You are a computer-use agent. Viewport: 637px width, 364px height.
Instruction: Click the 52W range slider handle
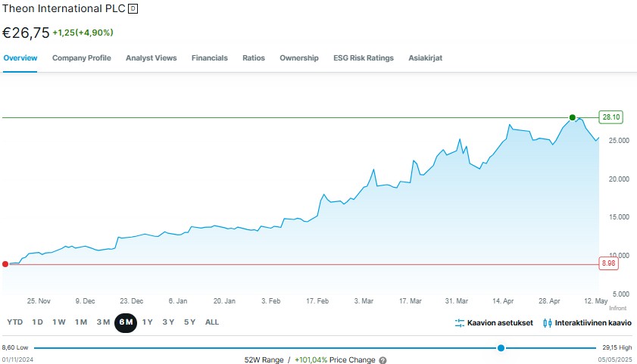click(501, 348)
